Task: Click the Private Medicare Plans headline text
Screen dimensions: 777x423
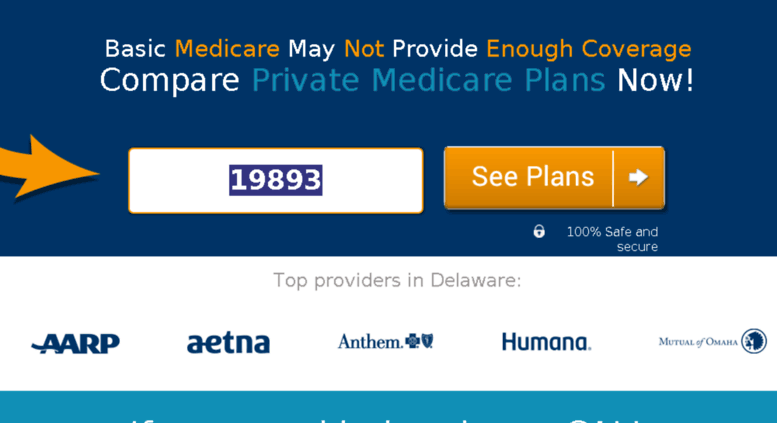Action: coord(429,80)
